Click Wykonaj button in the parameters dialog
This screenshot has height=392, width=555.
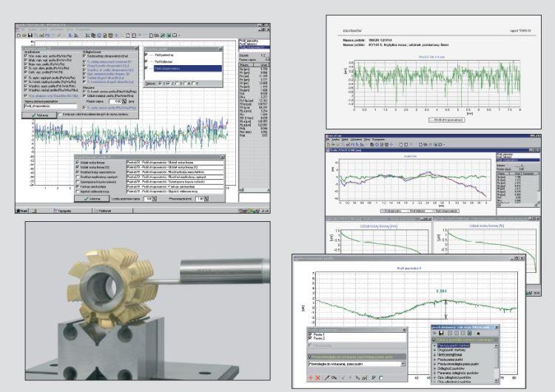click(x=39, y=115)
